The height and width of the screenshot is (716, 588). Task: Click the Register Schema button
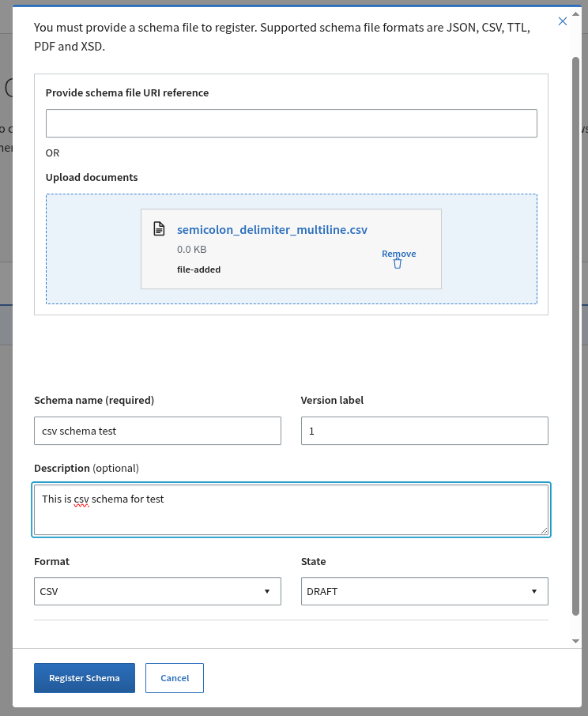(85, 678)
